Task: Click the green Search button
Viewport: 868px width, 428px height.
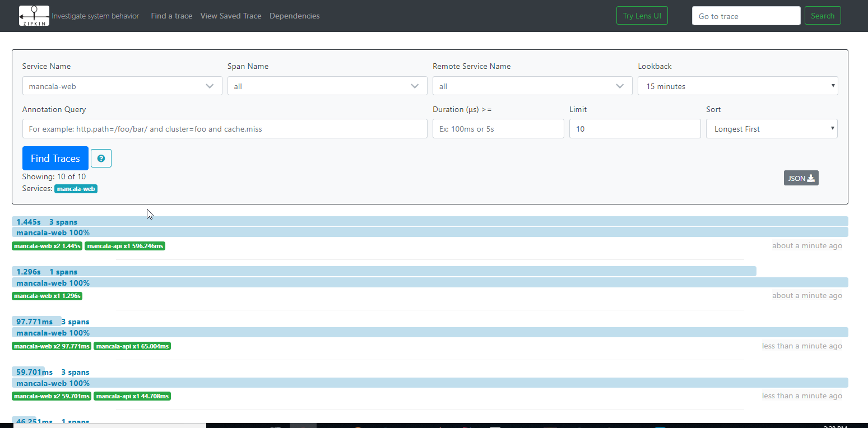Action: (822, 15)
